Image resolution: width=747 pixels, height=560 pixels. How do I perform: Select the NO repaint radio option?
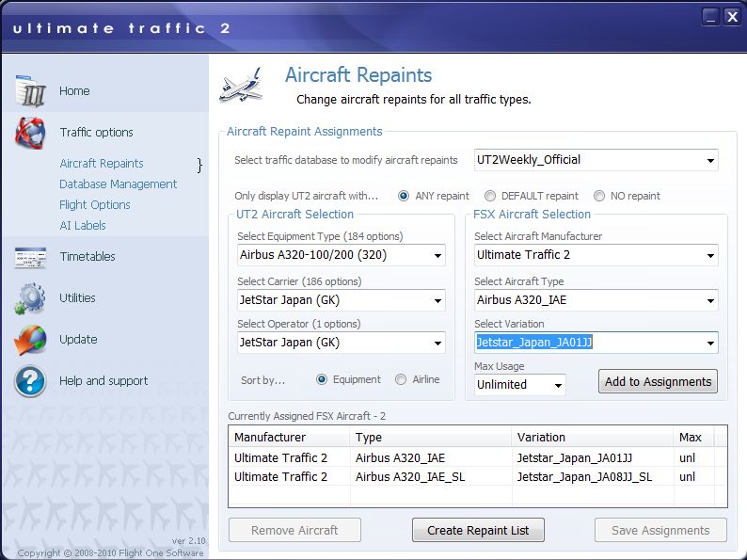[x=599, y=196]
